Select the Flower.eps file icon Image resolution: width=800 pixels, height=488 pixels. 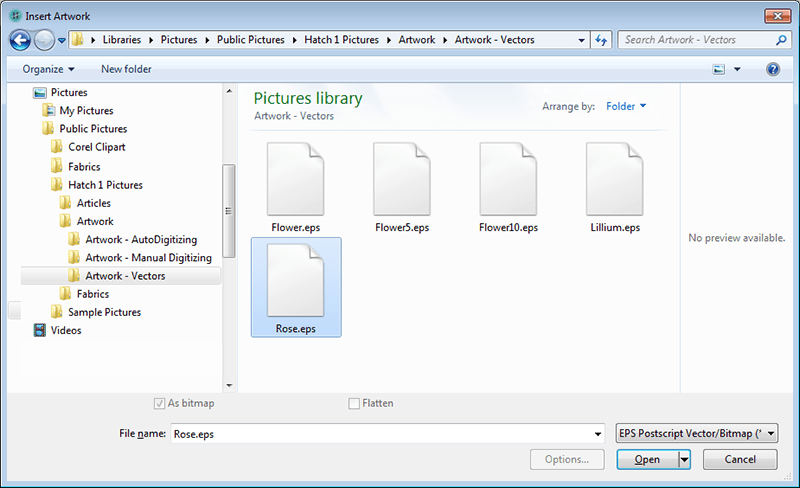point(294,178)
